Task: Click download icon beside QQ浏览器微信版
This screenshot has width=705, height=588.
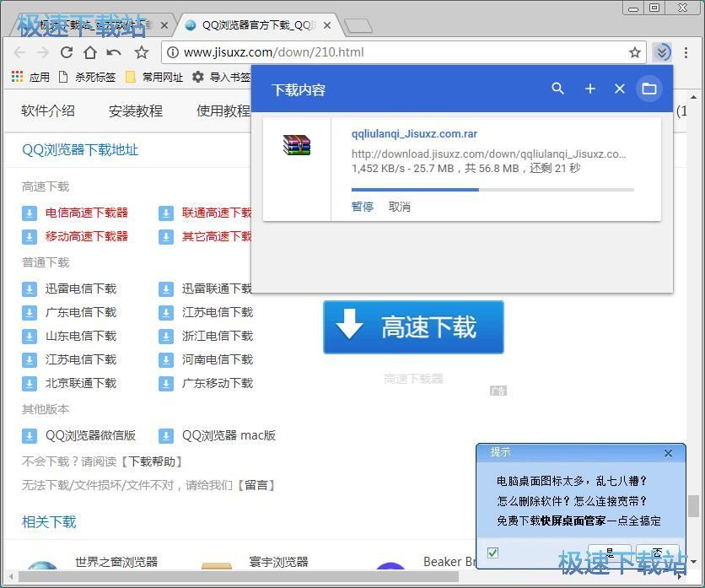Action: 30,435
